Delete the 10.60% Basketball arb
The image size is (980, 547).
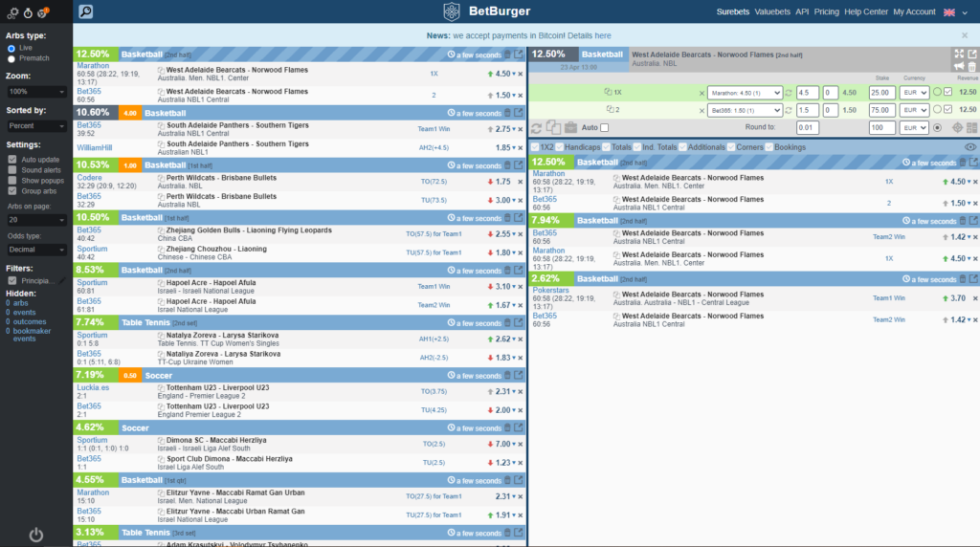pos(507,113)
